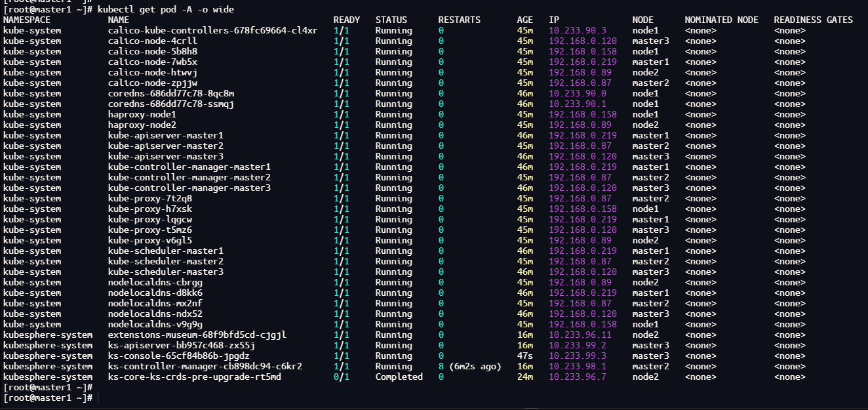Image resolution: width=868 pixels, height=410 pixels.
Task: Click the kube-apiserver-master3 pod name
Action: [165, 157]
